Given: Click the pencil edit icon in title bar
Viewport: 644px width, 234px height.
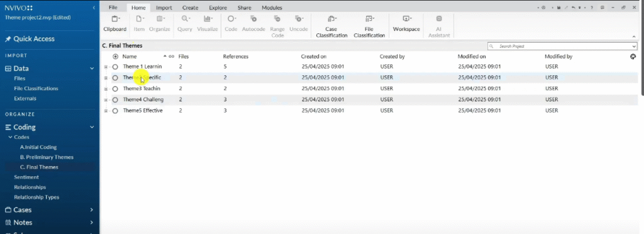Looking at the screenshot, I should coord(566,8).
